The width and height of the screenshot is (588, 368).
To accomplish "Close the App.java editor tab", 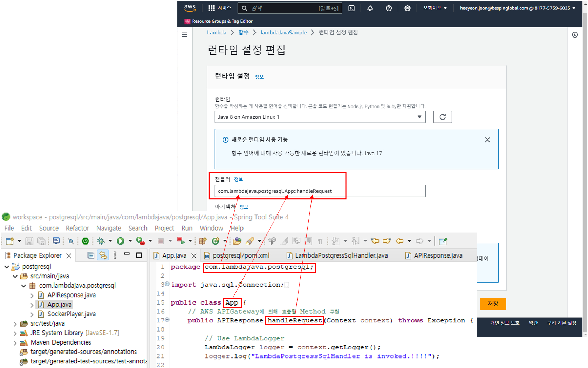I will [194, 256].
